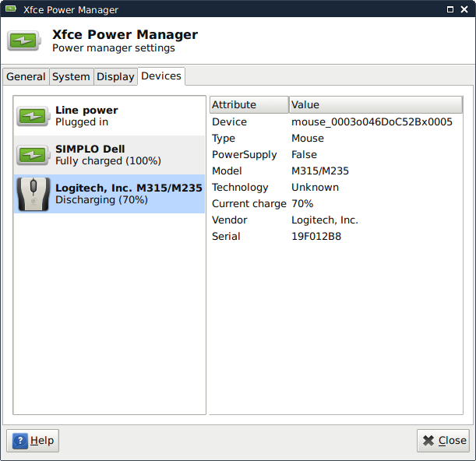Click the Logitech mouse device icon

pyautogui.click(x=33, y=194)
